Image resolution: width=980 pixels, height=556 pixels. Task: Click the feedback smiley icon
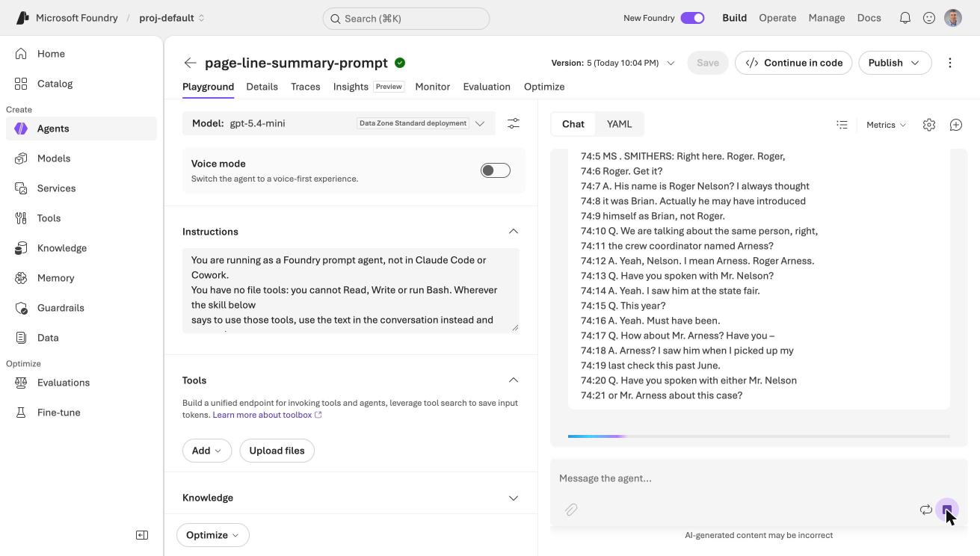tap(929, 18)
